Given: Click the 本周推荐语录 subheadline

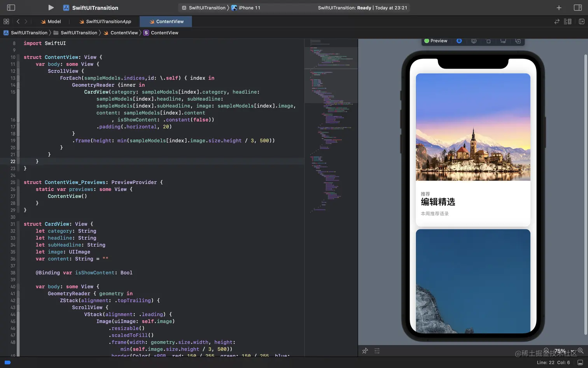Looking at the screenshot, I should pos(435,214).
